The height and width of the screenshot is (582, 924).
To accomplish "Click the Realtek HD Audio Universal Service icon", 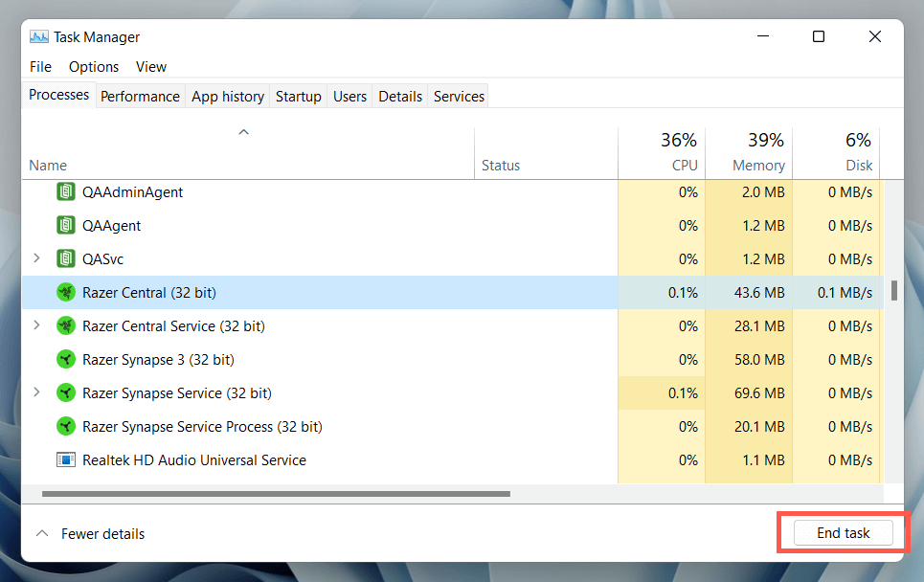I will pos(65,459).
